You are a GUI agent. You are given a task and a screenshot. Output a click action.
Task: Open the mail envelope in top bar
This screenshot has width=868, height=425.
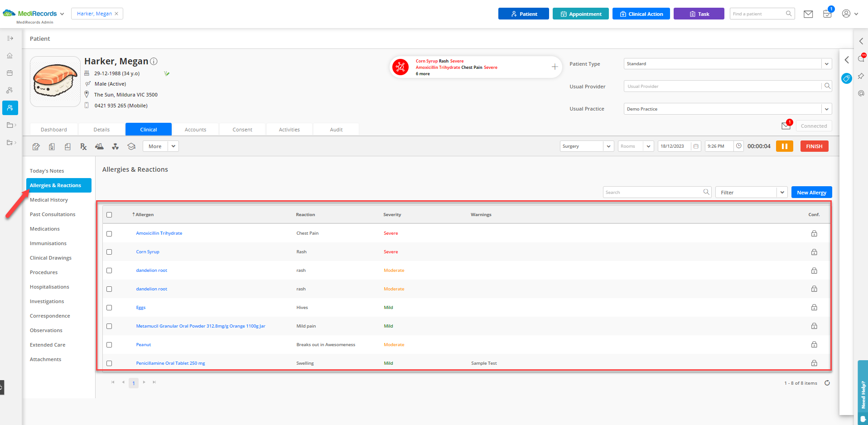(x=808, y=14)
